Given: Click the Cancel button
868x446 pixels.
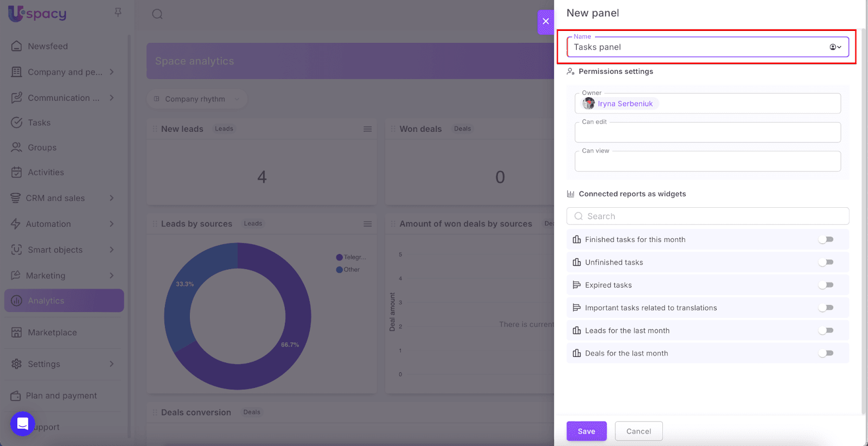Looking at the screenshot, I should (x=639, y=431).
